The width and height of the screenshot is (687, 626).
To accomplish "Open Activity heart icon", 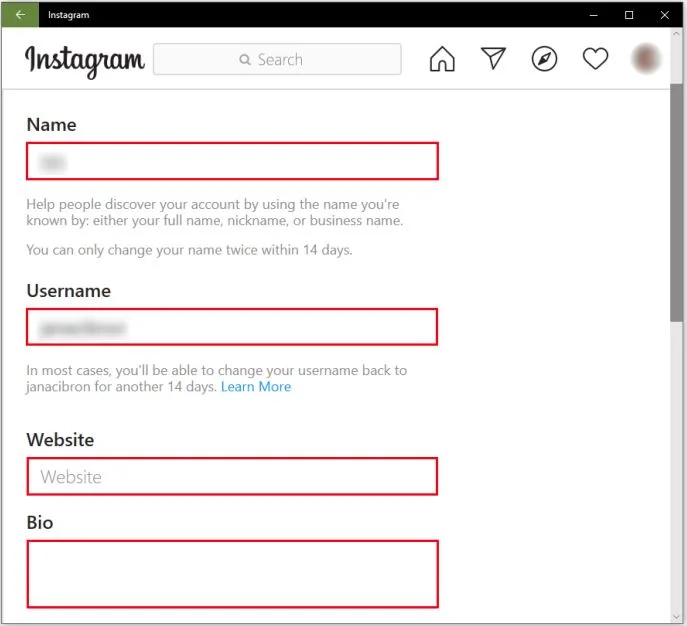I will pos(595,59).
